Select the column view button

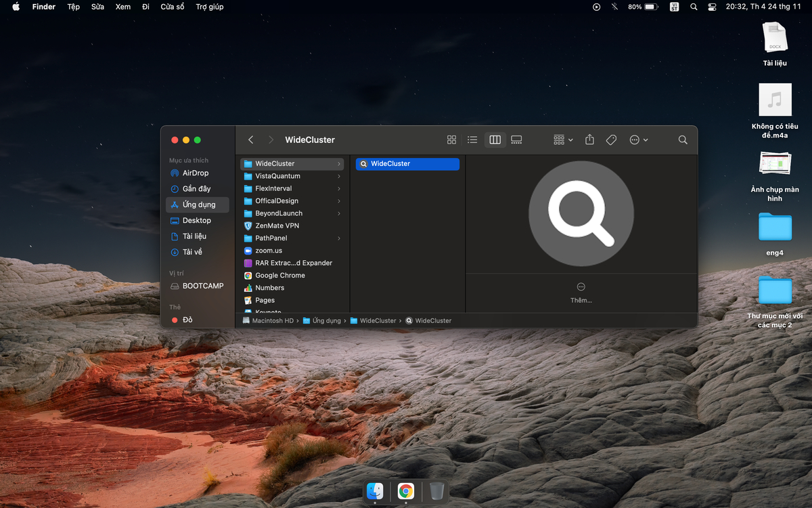pos(495,140)
